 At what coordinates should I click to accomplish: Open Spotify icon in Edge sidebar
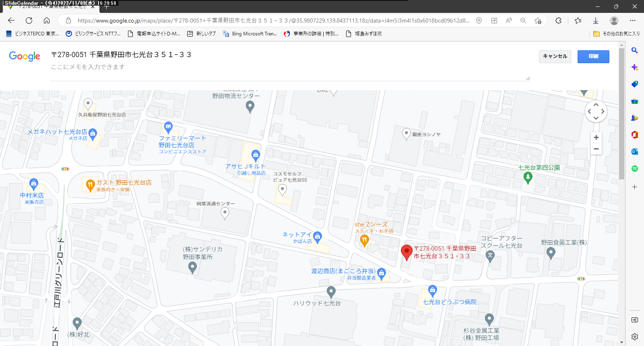click(x=635, y=169)
